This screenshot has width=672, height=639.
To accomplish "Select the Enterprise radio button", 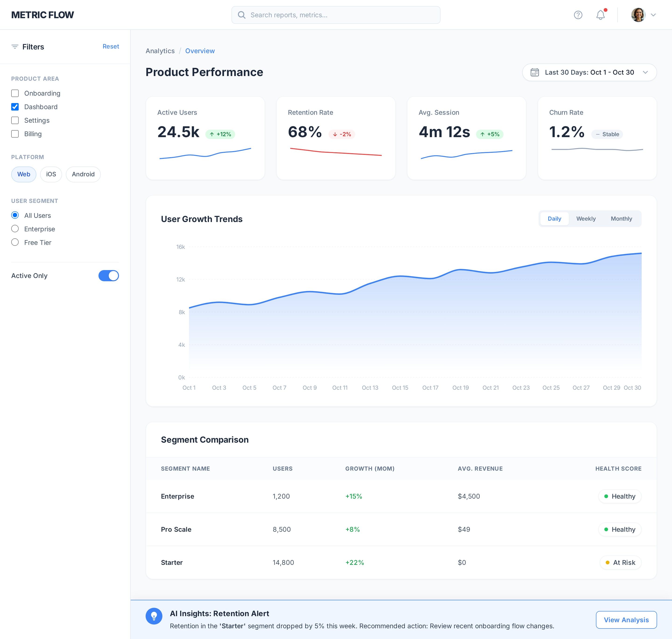I will [x=15, y=229].
